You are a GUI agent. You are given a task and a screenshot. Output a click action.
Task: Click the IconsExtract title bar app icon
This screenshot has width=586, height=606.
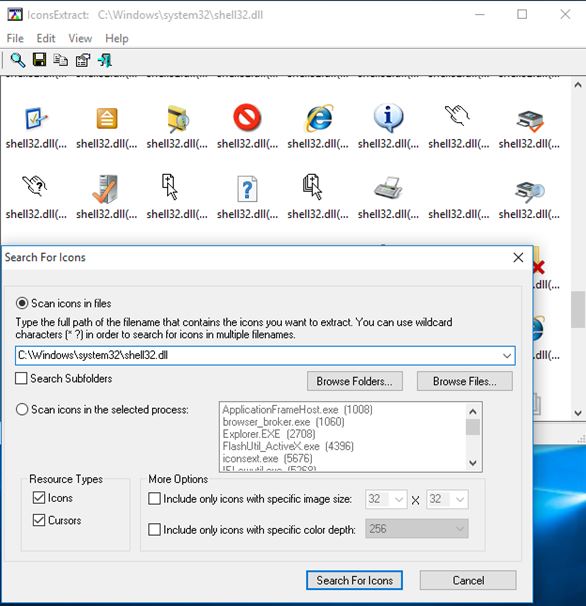[15, 14]
